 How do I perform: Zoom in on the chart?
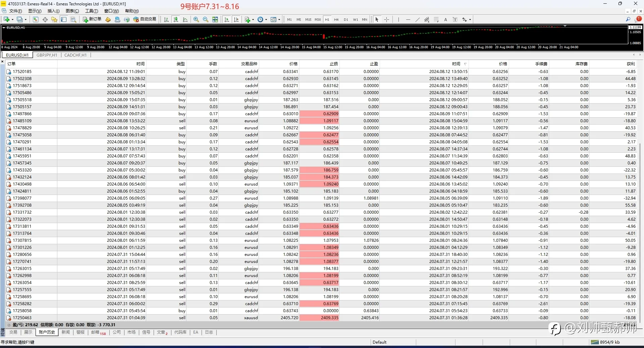196,19
